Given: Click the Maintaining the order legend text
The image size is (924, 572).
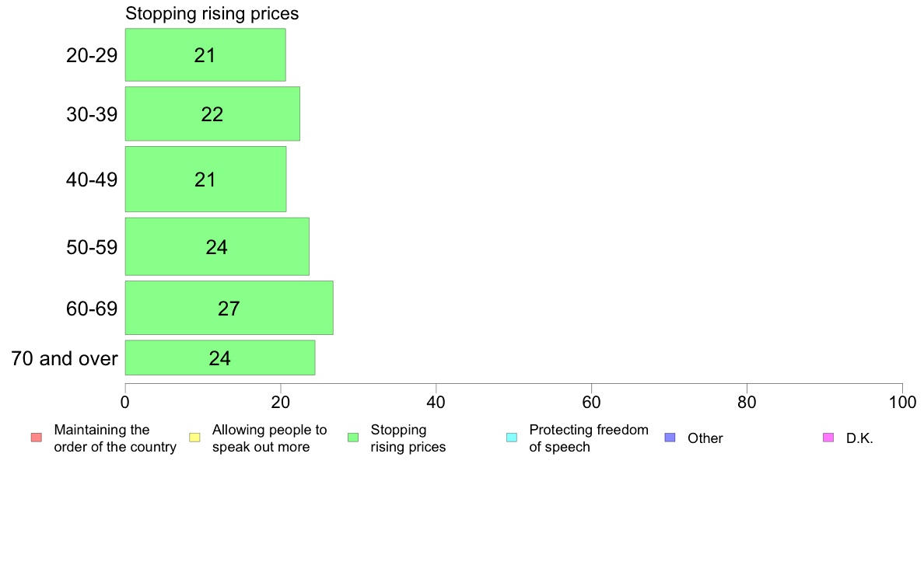Looking at the screenshot, I should coord(115,438).
